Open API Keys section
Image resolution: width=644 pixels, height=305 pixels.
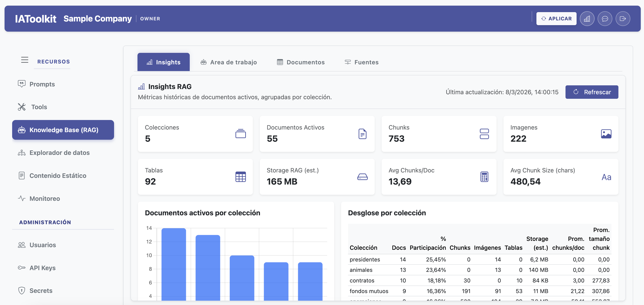42,268
